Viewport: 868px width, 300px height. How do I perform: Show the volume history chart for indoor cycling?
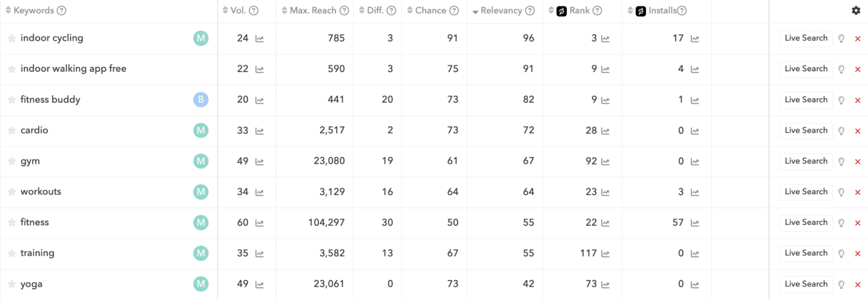pos(259,39)
